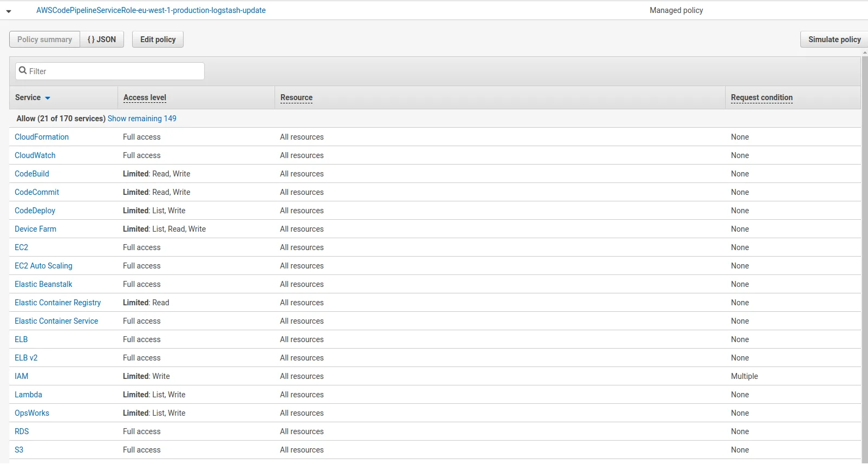Image resolution: width=868 pixels, height=465 pixels.
Task: Switch to Policy summary tab
Action: 44,40
